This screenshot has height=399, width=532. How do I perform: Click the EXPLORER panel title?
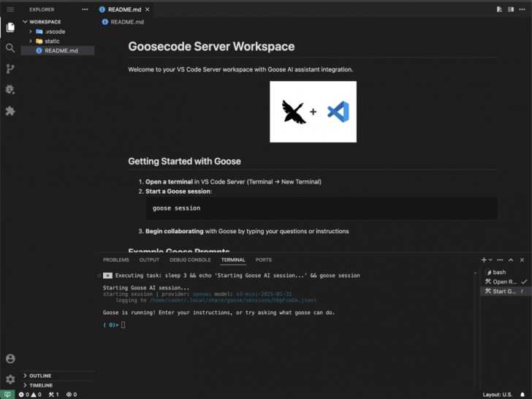(42, 9)
